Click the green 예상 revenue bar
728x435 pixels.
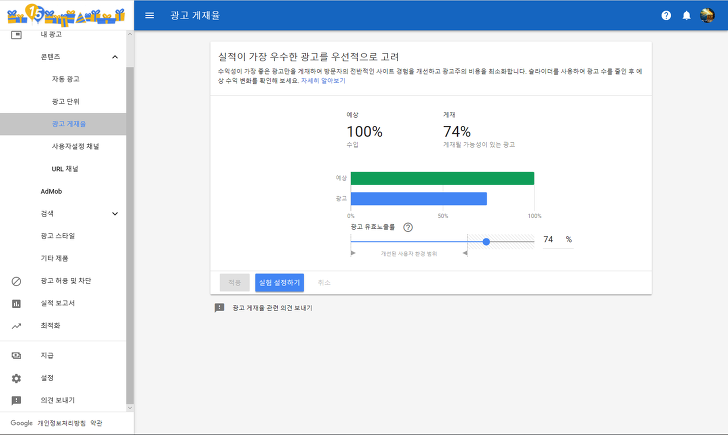(x=442, y=178)
